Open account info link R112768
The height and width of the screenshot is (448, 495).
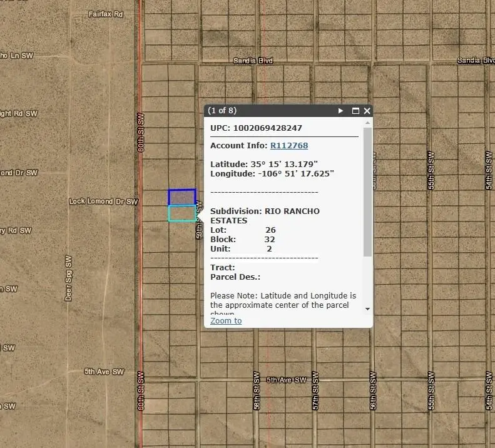288,146
